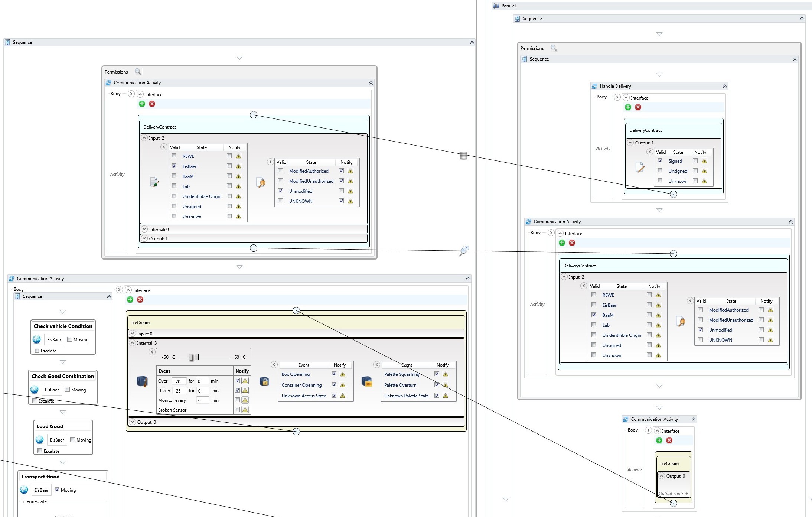Click EisBaer button in Check vehicle Condition
This screenshot has width=812, height=517.
point(54,339)
